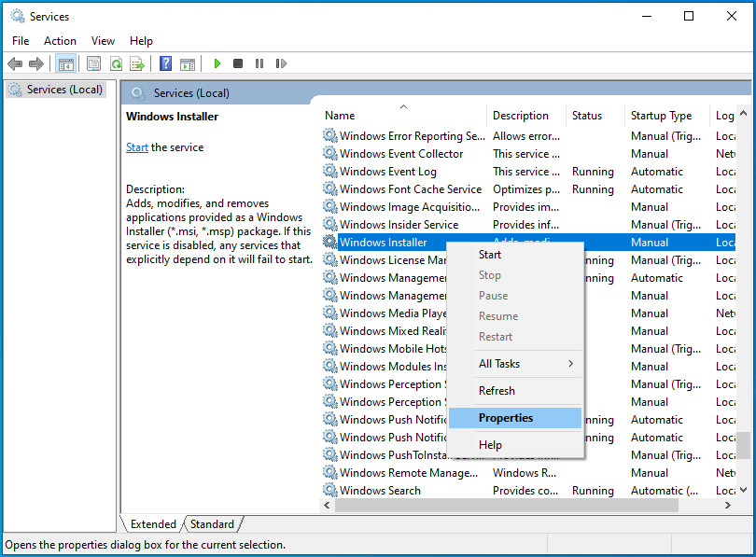The height and width of the screenshot is (557, 756).
Task: Click the green Start Service toolbar icon
Action: pyautogui.click(x=217, y=64)
